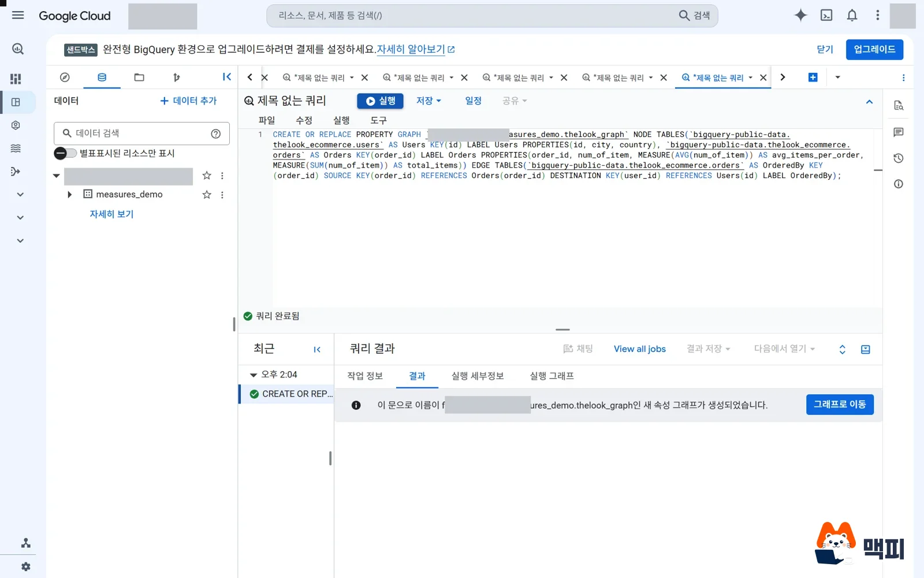
Task: Switch to the 작업 정보 tab
Action: pos(365,376)
